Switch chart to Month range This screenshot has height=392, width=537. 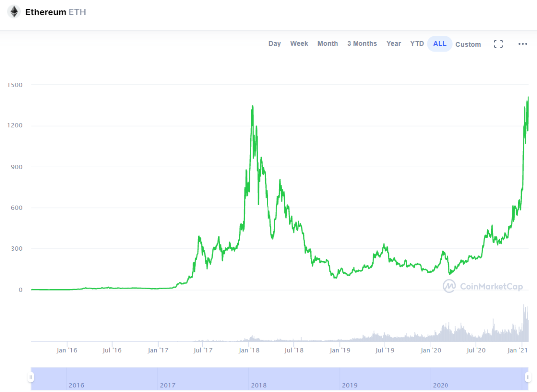(327, 43)
